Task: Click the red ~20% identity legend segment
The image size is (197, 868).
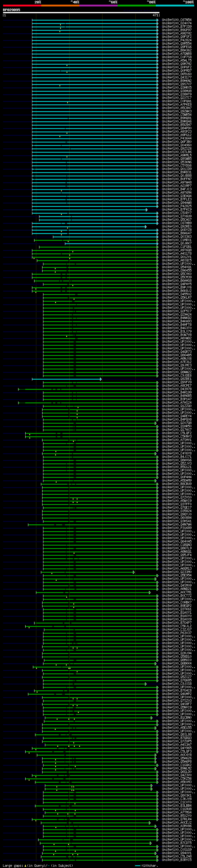Action: [22, 6]
